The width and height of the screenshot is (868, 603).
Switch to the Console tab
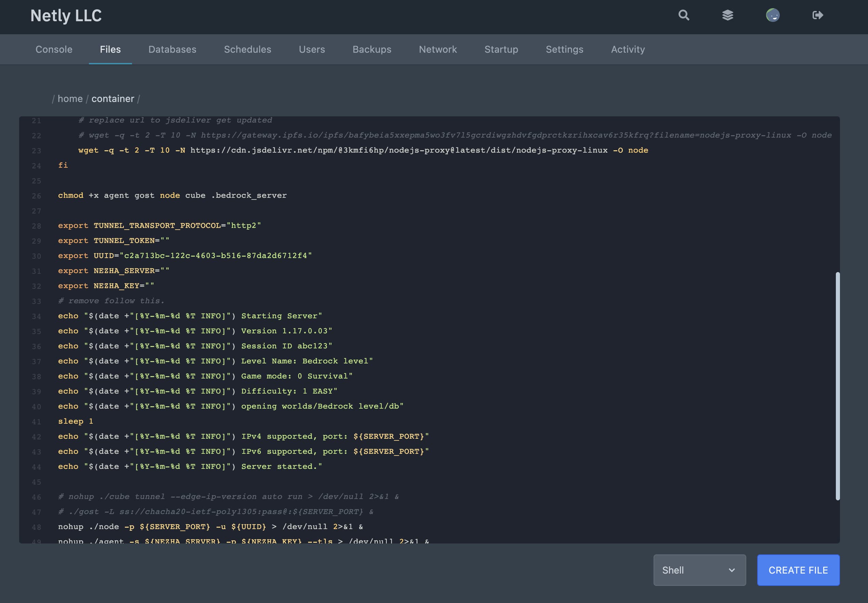click(54, 50)
